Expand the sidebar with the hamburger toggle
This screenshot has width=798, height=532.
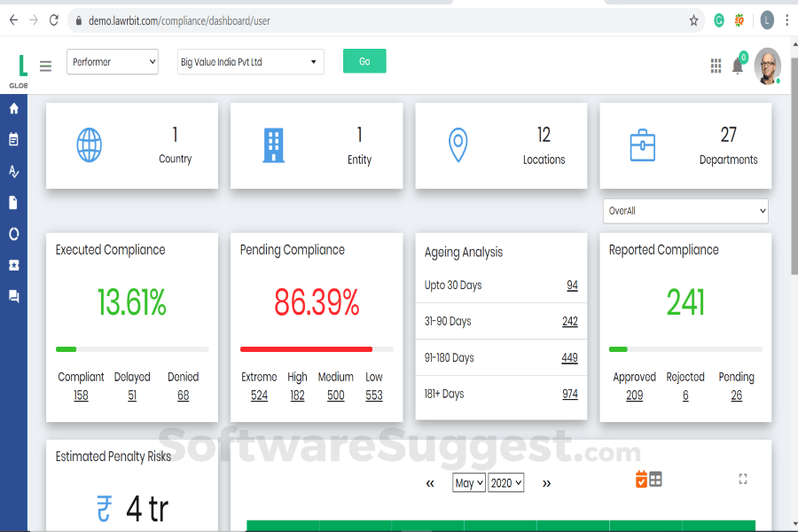[x=45, y=66]
